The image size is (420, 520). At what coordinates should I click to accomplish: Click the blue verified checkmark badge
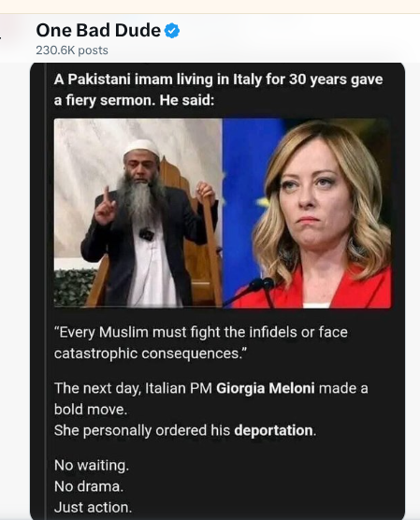tap(172, 31)
